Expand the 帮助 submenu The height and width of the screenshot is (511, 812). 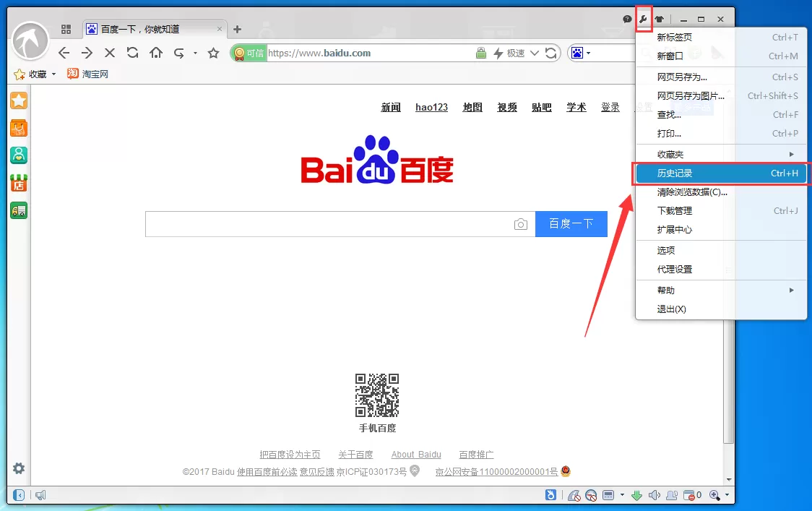(722, 291)
